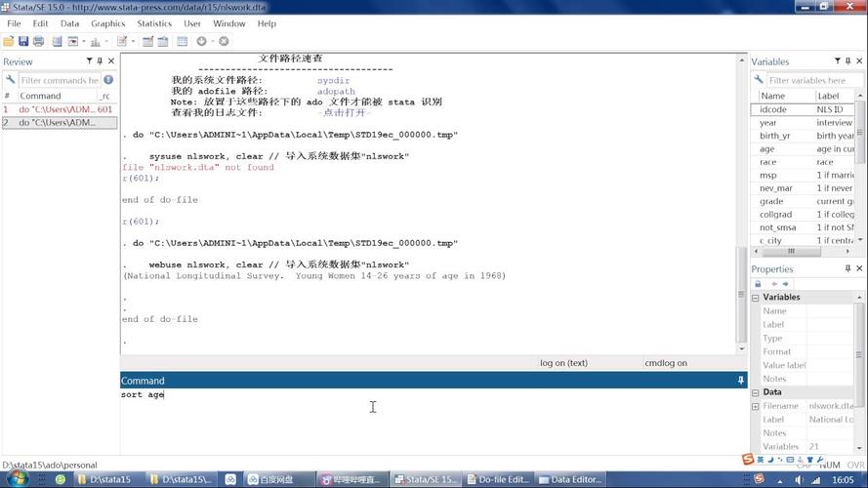The width and height of the screenshot is (868, 488).
Task: Click the Save icon in the toolbar
Action: pos(23,42)
